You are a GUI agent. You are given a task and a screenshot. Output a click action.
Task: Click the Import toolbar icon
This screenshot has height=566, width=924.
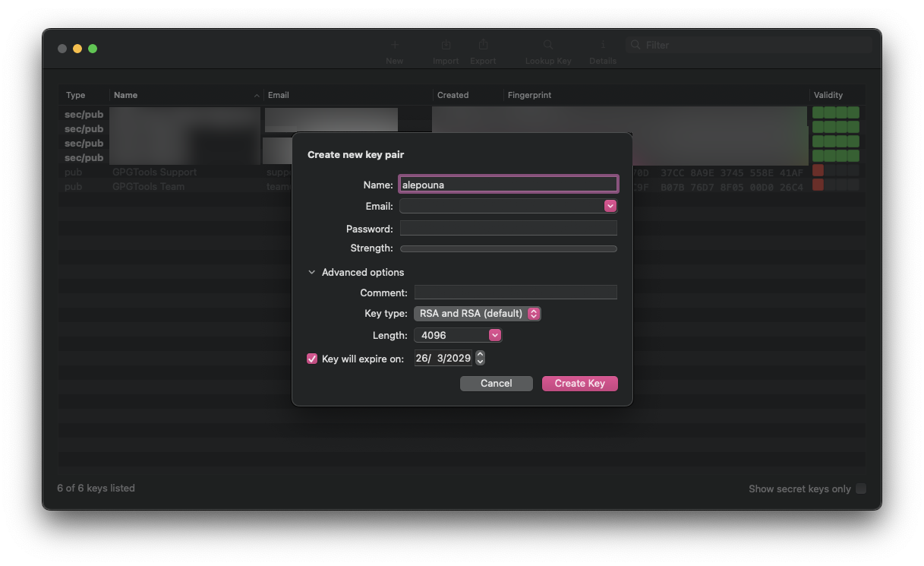click(446, 46)
